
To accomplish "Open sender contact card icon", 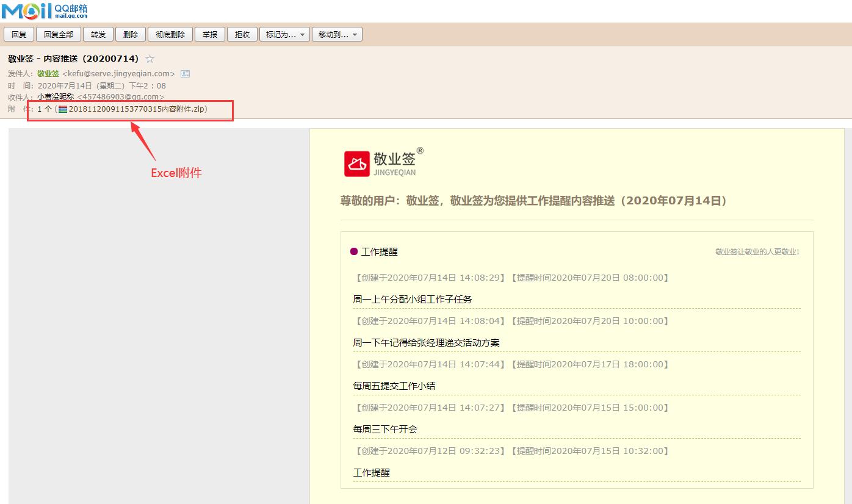I will (185, 74).
